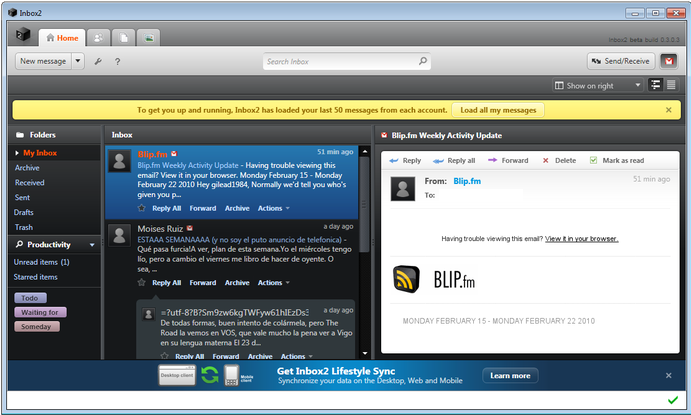Switch to the documents tab icon

pos(123,38)
